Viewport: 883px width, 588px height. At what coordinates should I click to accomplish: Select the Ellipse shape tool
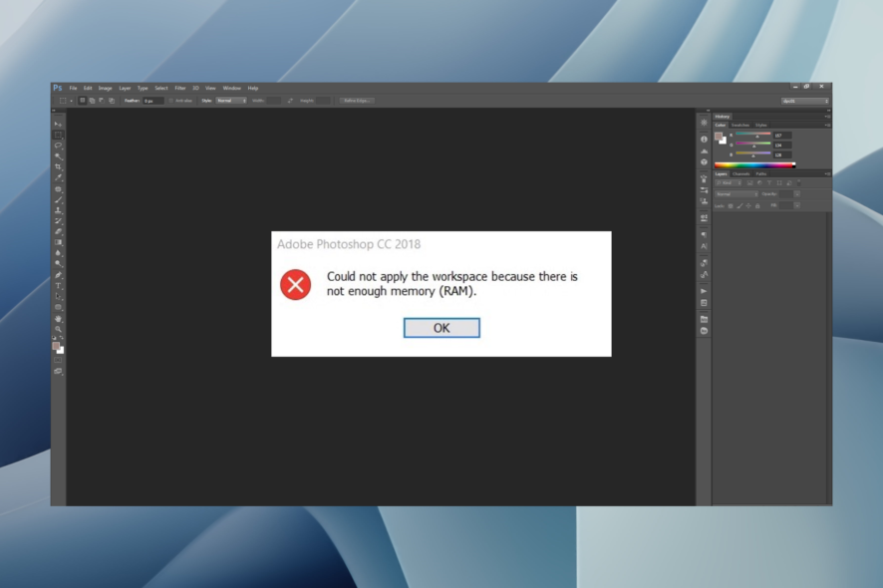pos(58,308)
